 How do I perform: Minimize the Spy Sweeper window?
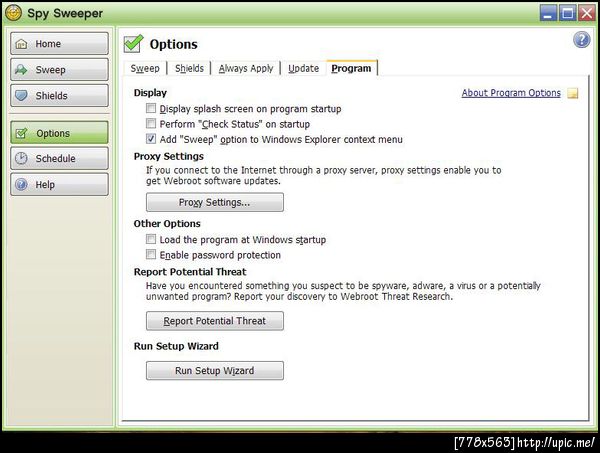(548, 13)
